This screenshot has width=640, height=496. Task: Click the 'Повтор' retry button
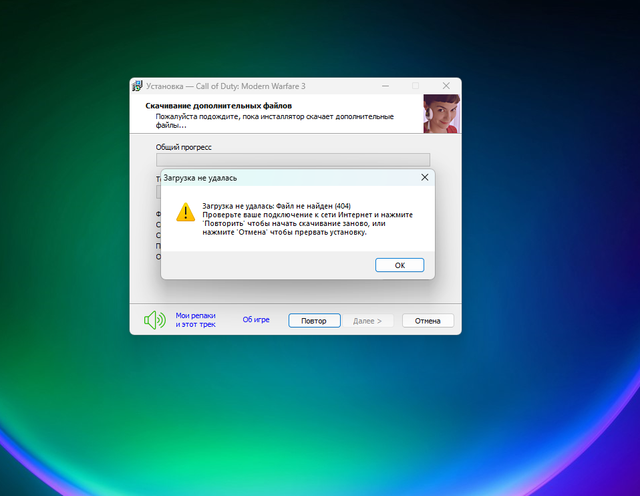314,320
